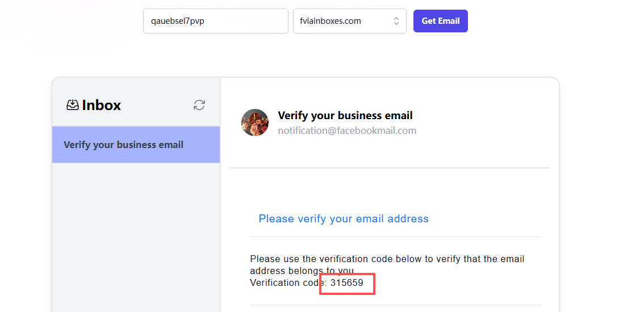Focus the qauebsel7pvp username field
644x312 pixels.
point(215,21)
